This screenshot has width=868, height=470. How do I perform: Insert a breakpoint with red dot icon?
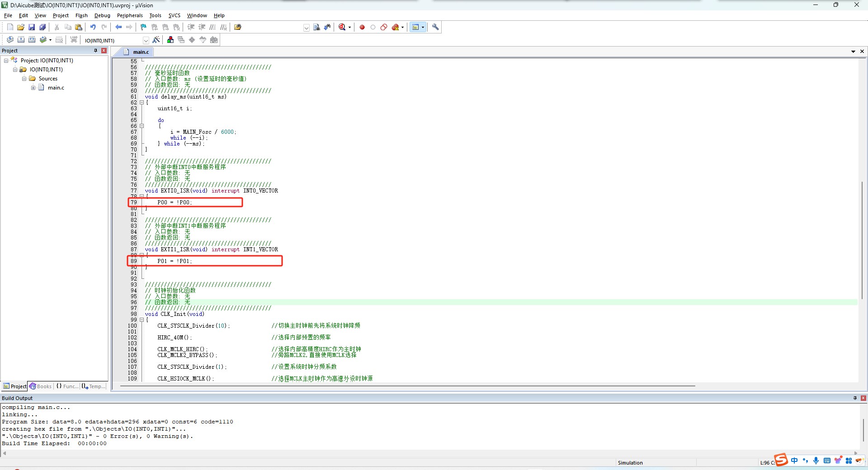[362, 27]
